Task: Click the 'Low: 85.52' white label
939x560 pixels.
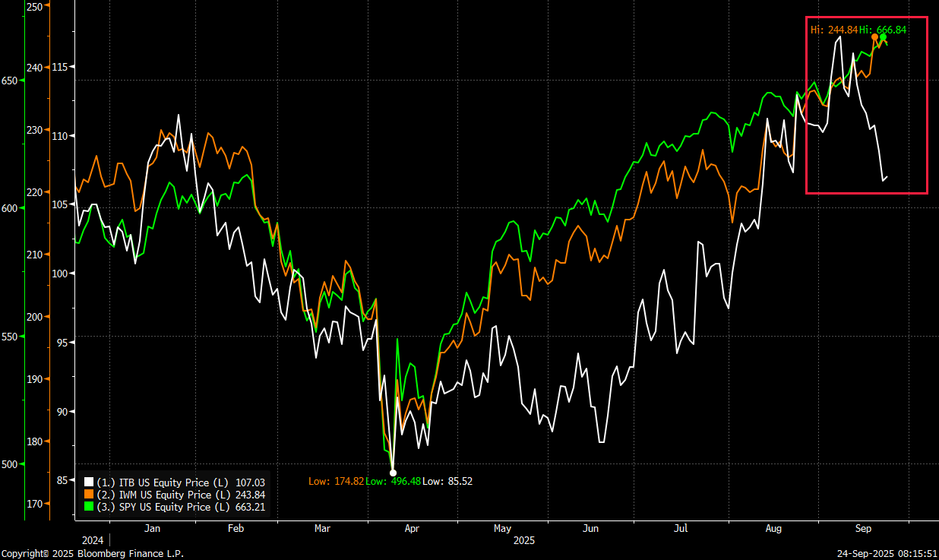Action: 447,481
